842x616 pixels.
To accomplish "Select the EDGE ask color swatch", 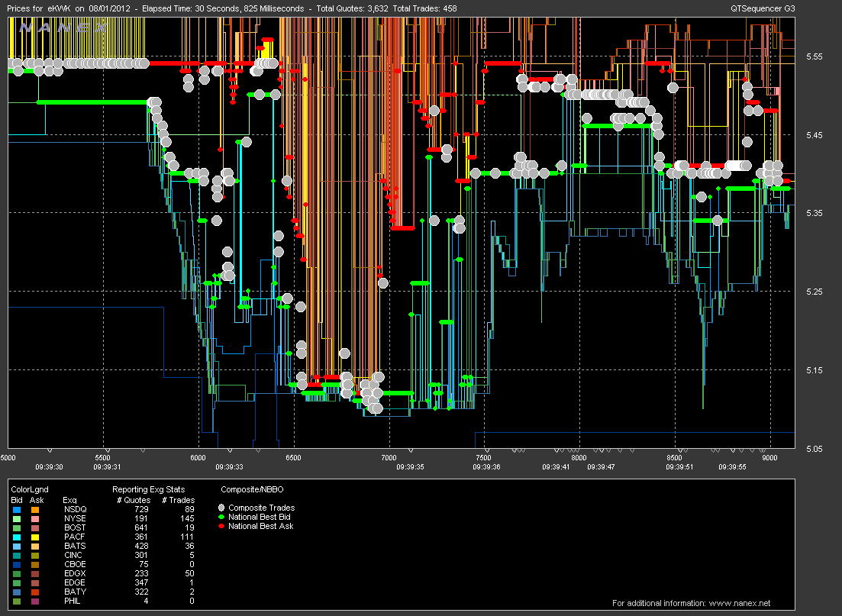I will click(x=35, y=582).
